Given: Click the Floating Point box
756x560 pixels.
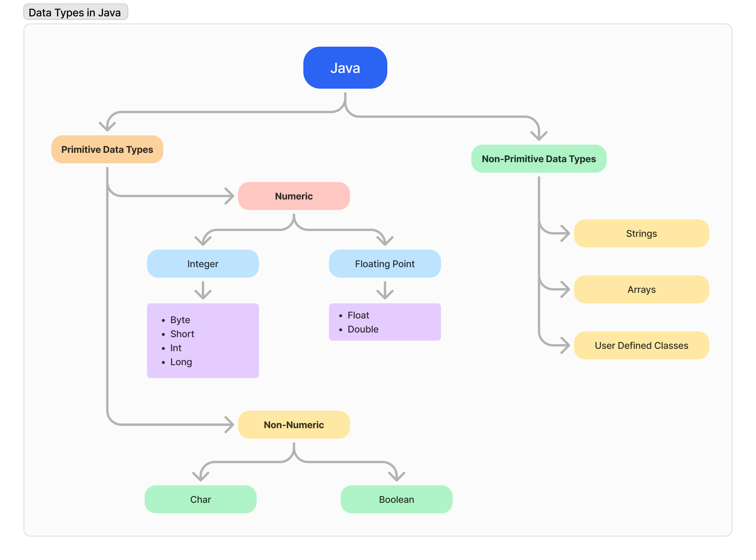Looking at the screenshot, I should (384, 264).
